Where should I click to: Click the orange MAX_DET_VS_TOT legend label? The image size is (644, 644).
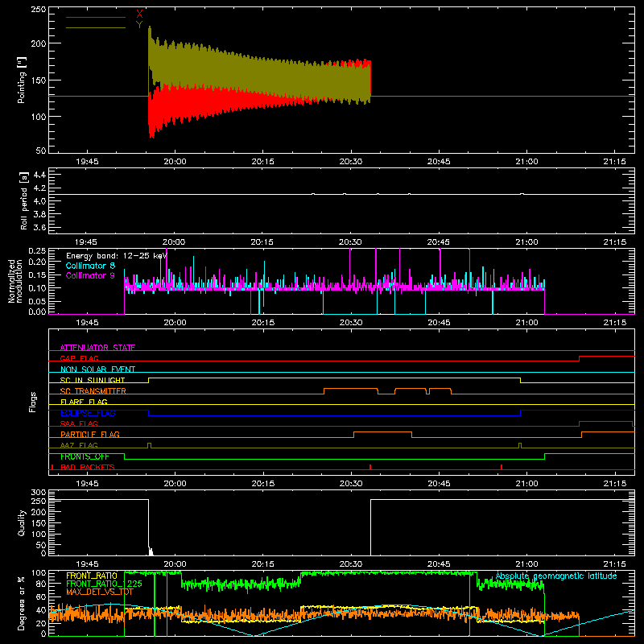[100, 592]
